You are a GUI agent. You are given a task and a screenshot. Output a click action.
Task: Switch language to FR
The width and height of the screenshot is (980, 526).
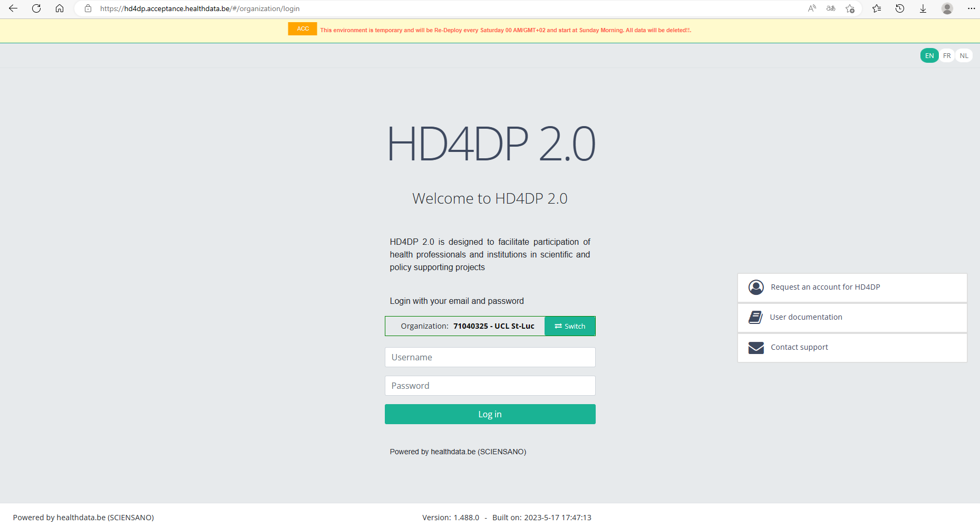pyautogui.click(x=947, y=55)
